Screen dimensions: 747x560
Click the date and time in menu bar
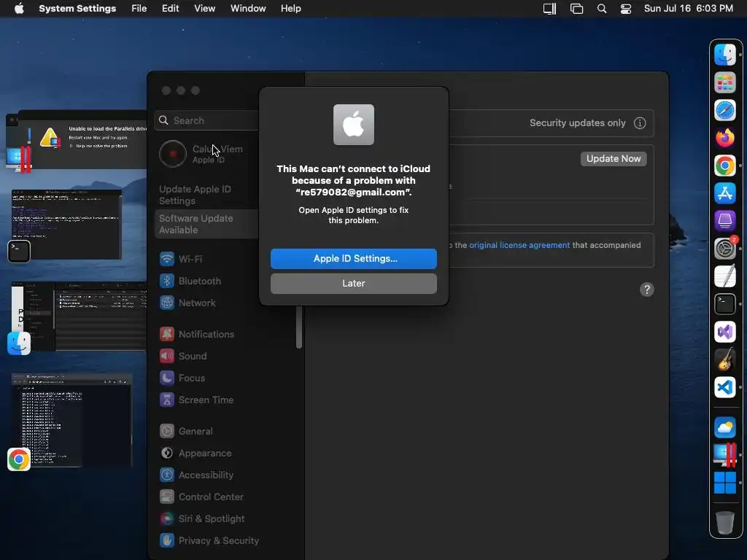click(689, 9)
